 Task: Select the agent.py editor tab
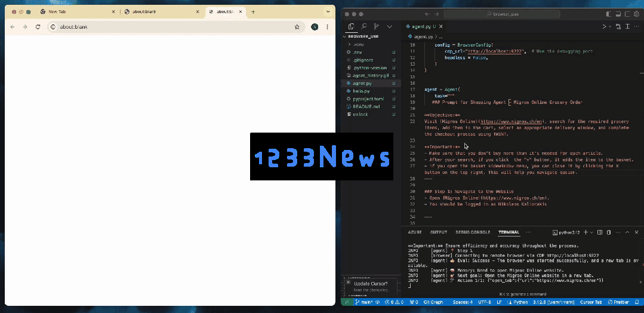pos(424,26)
